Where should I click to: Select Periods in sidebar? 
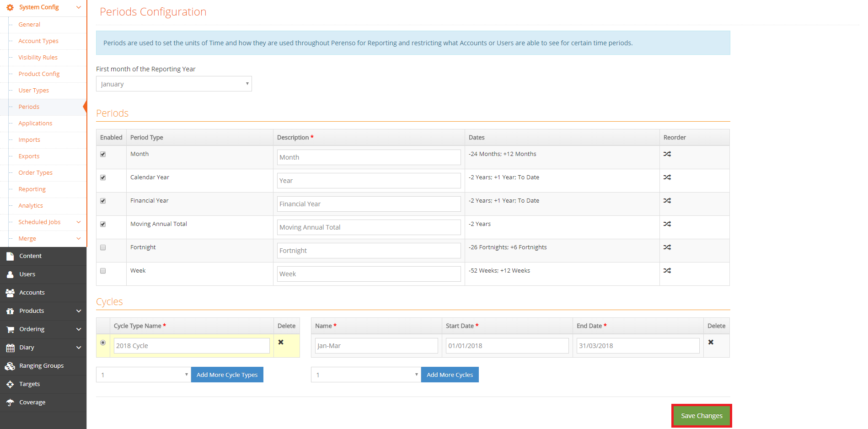(29, 107)
